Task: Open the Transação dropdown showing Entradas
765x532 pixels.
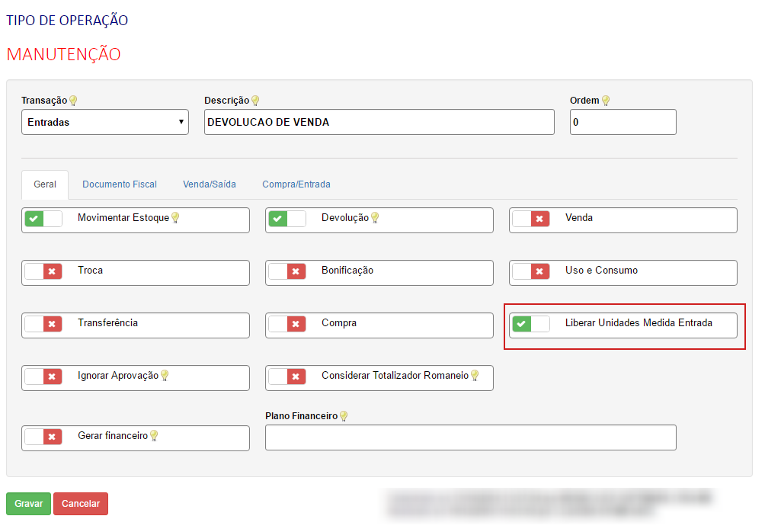Action: 105,122
